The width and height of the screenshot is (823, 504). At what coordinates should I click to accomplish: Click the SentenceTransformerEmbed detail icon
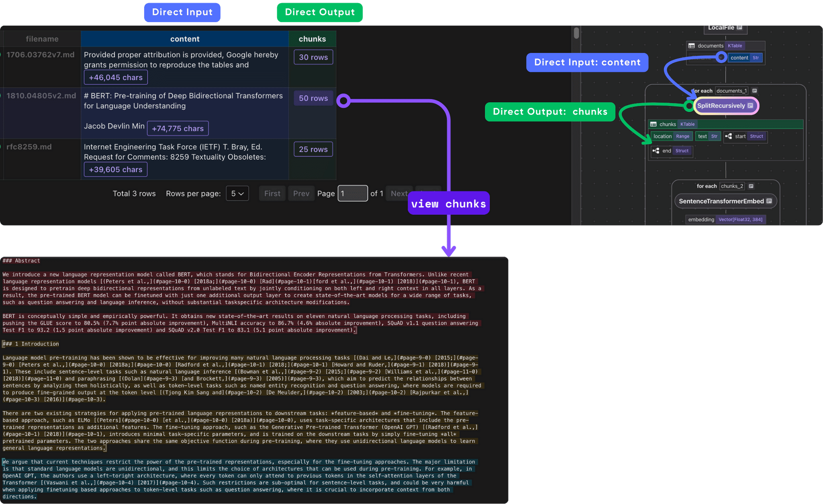(769, 201)
